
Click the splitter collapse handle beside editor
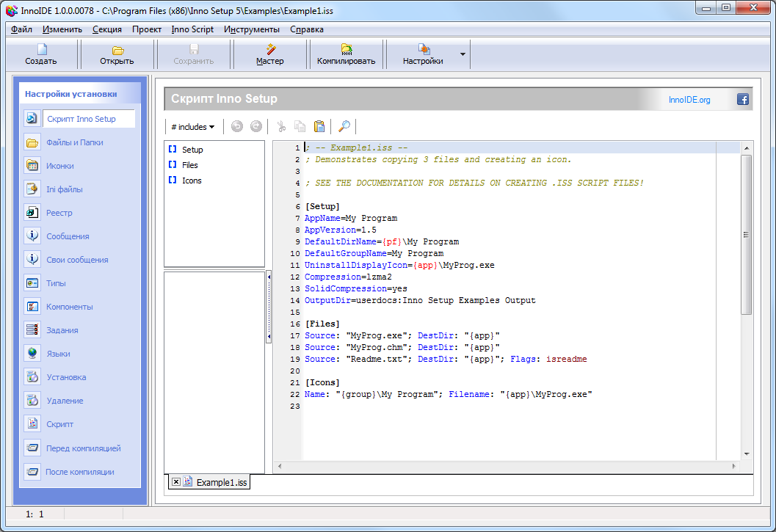(269, 307)
